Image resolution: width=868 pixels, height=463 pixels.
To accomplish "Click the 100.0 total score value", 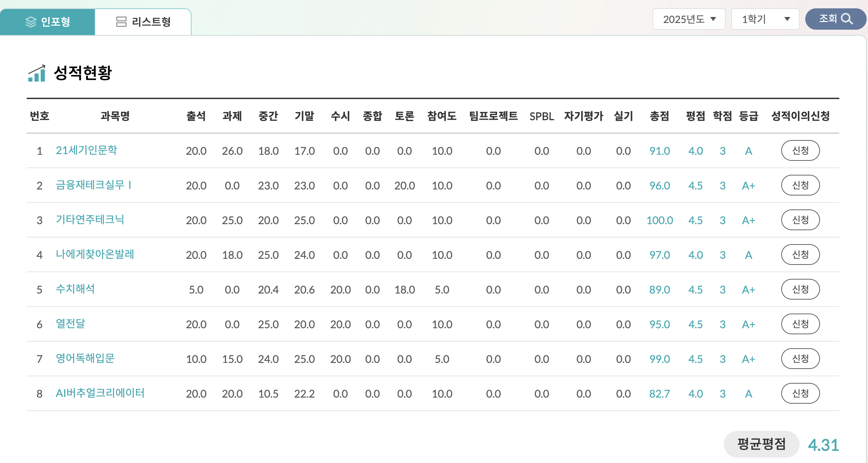I will (659, 220).
